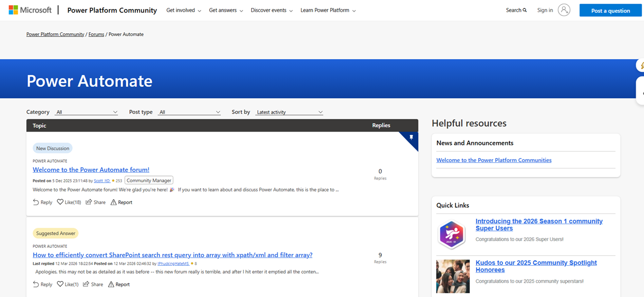Open Kudos to 2025 Community Spotlight Honorees link
The height and width of the screenshot is (297, 644).
click(x=536, y=266)
